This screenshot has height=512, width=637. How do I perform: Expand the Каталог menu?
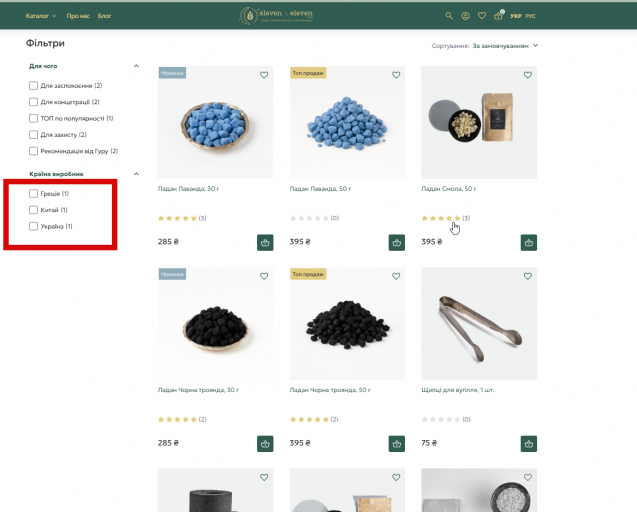[x=41, y=16]
